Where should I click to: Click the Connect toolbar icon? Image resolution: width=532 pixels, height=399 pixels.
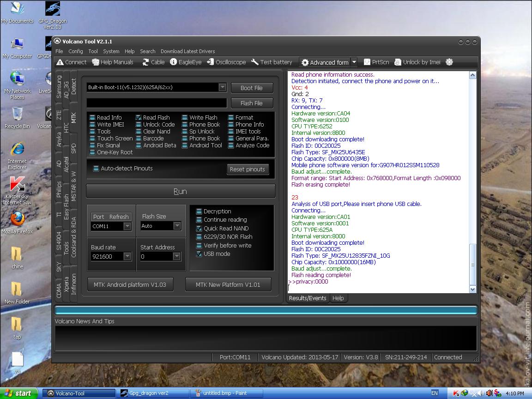(71, 62)
